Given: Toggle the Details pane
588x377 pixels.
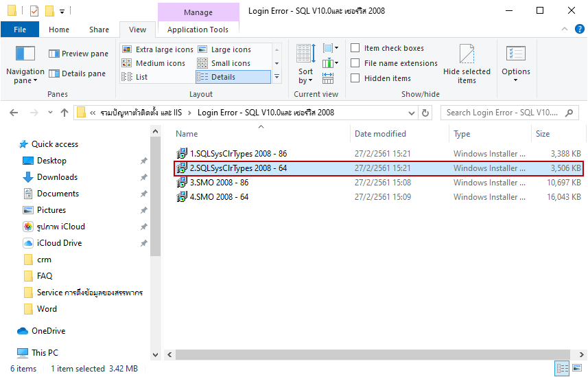Looking at the screenshot, I should coord(78,73).
